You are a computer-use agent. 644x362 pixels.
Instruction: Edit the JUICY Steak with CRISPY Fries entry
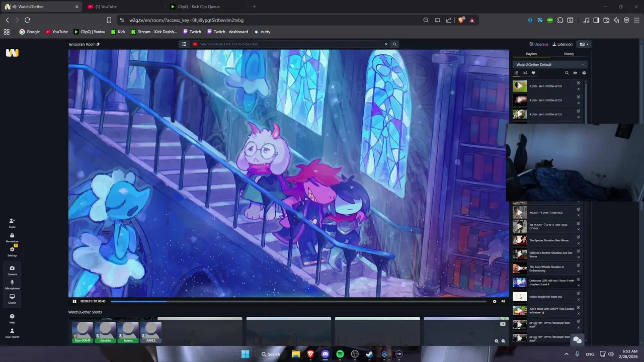579,307
